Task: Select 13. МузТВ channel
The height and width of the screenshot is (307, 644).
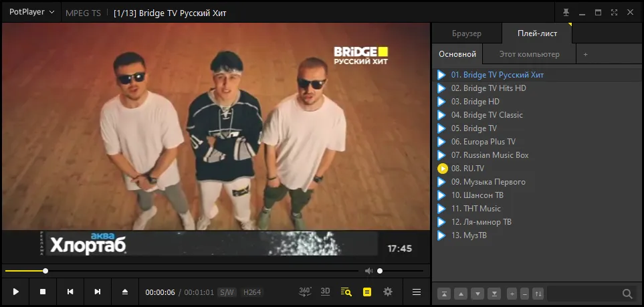Action: (538, 235)
